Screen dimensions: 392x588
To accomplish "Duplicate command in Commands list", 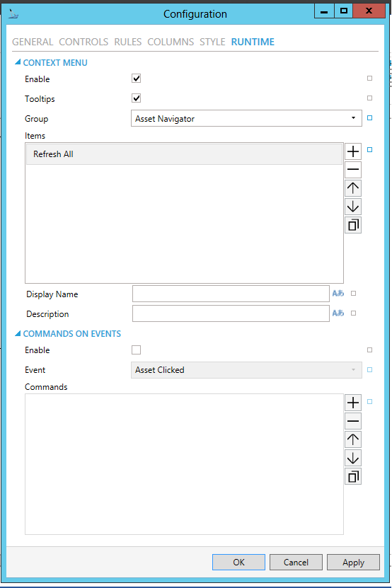I will point(353,477).
